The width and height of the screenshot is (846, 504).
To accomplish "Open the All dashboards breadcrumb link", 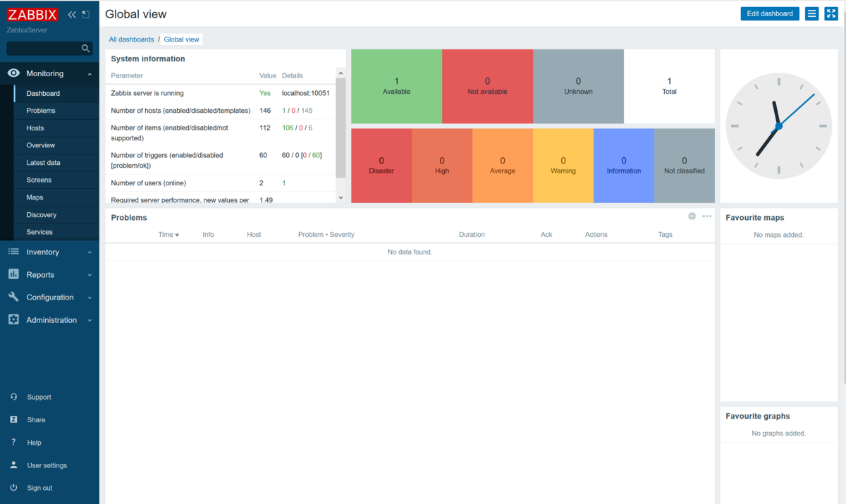I will pos(131,39).
